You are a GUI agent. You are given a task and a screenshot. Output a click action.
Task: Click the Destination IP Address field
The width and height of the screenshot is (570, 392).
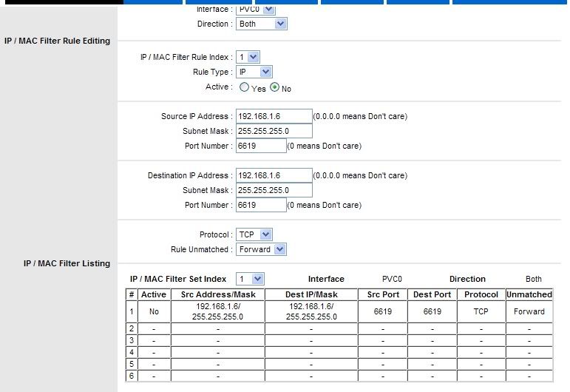pos(274,175)
